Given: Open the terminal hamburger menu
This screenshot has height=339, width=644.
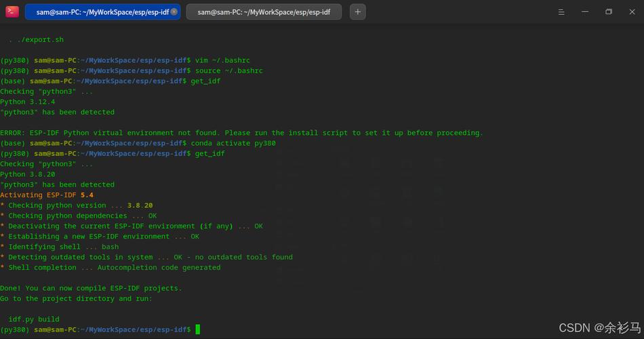Looking at the screenshot, I should click(x=561, y=12).
